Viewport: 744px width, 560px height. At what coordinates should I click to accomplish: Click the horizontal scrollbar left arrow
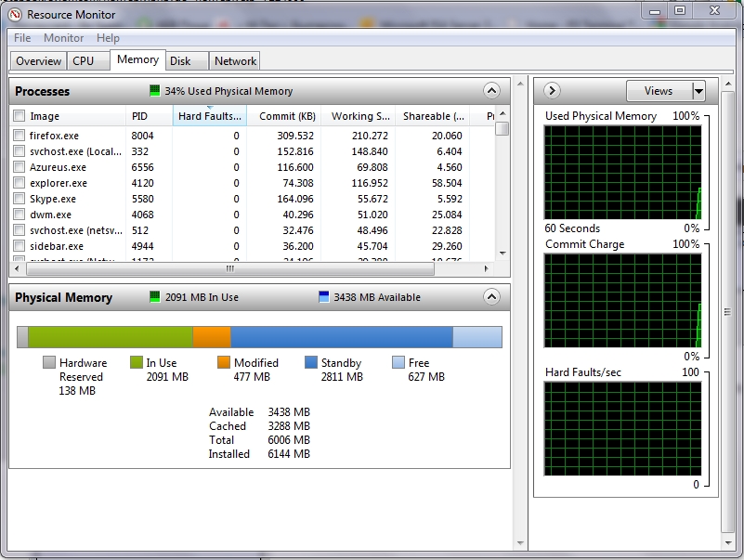pyautogui.click(x=18, y=268)
